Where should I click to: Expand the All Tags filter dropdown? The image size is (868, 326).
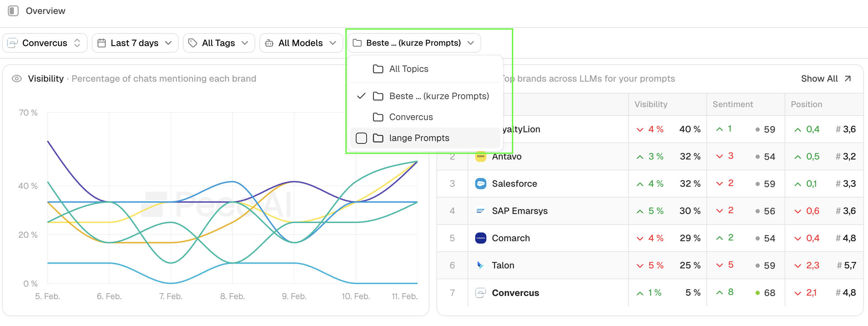pos(219,43)
